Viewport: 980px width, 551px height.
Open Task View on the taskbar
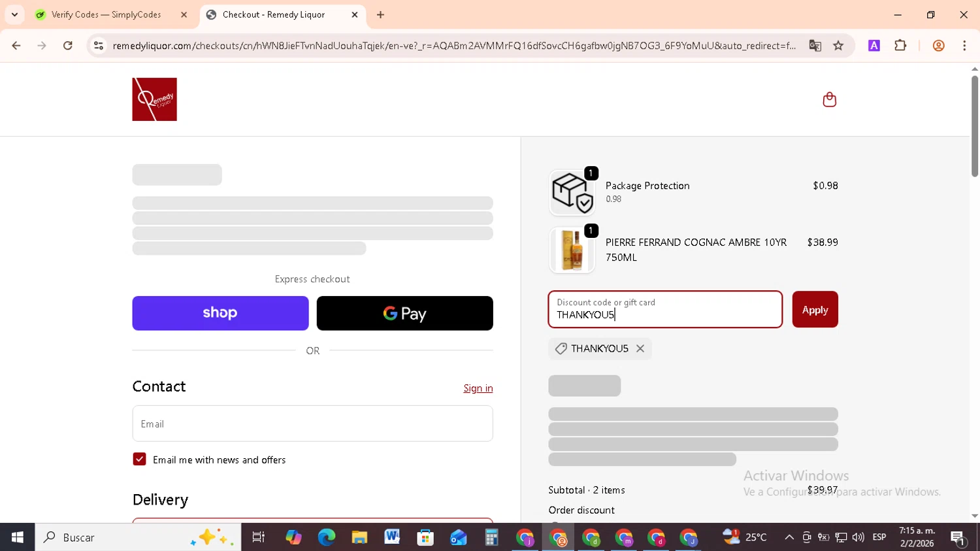coord(259,537)
